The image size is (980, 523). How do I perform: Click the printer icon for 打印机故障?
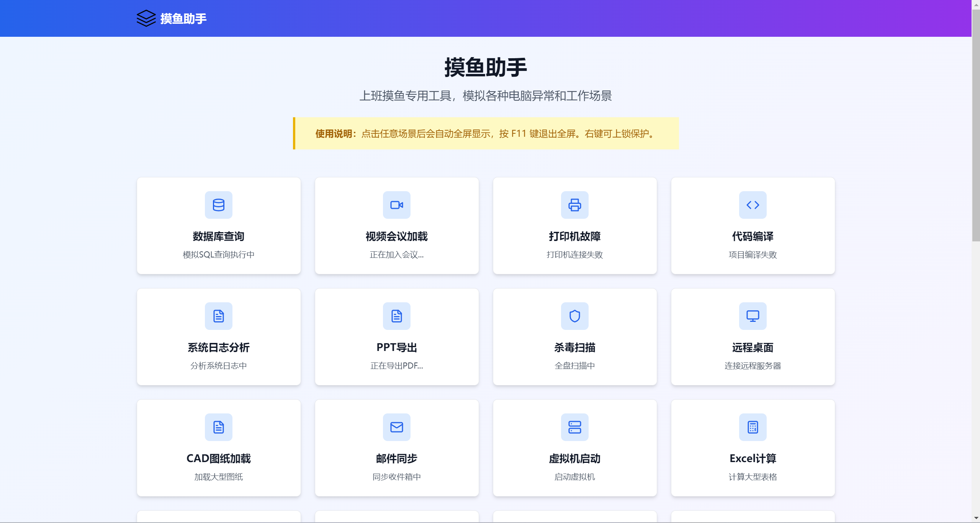pos(574,205)
